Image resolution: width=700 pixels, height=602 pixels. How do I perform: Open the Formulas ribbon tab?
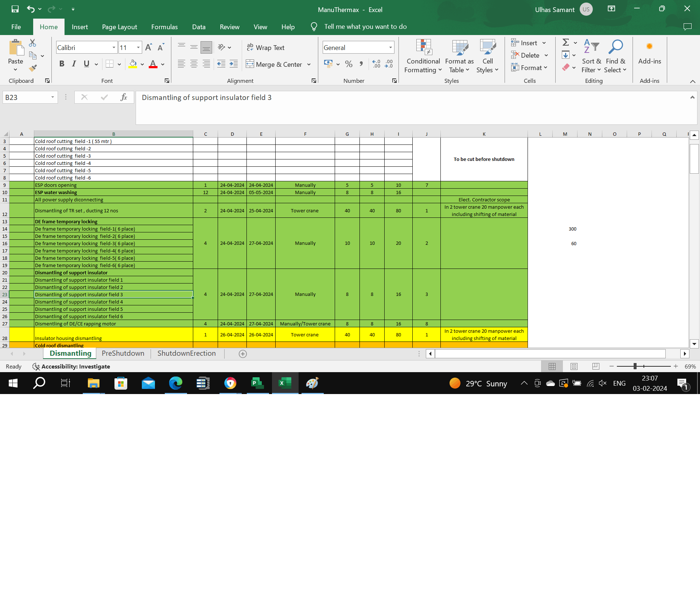(164, 27)
